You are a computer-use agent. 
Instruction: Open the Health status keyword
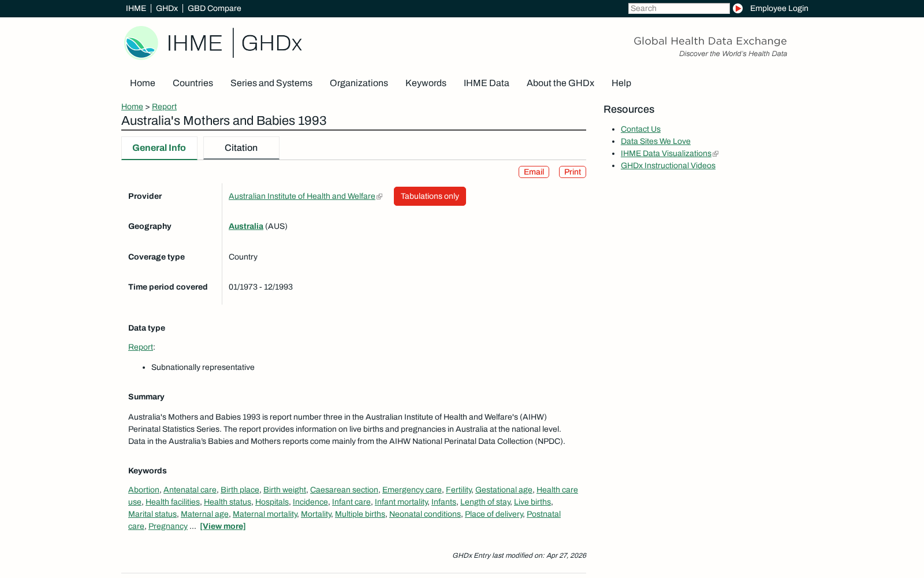coord(228,502)
